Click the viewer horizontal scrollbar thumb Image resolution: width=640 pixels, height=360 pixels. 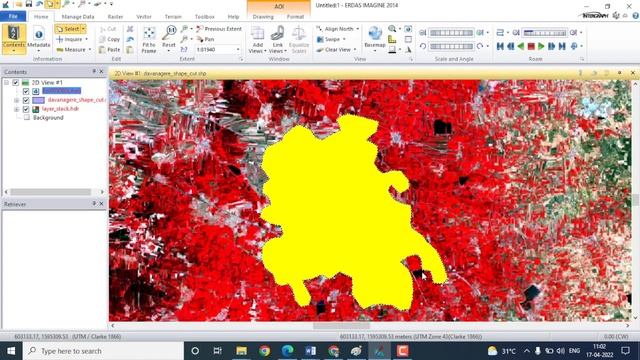tap(341, 326)
